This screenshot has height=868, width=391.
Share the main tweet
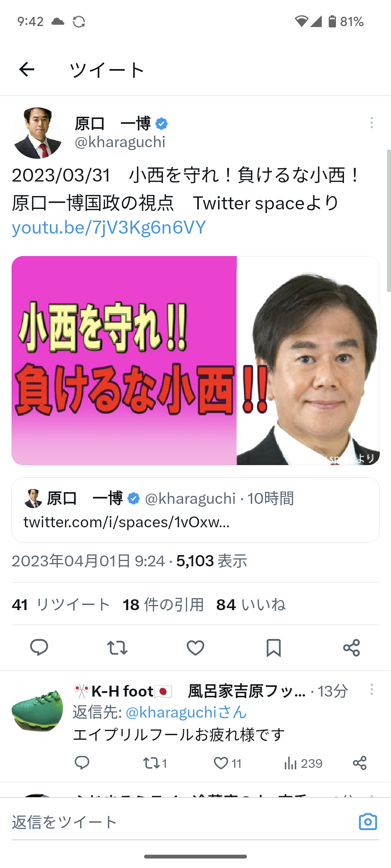352,647
